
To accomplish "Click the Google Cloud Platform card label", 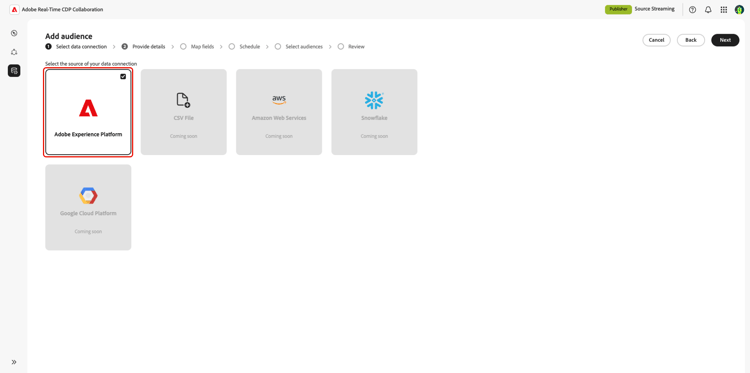I will 88,213.
